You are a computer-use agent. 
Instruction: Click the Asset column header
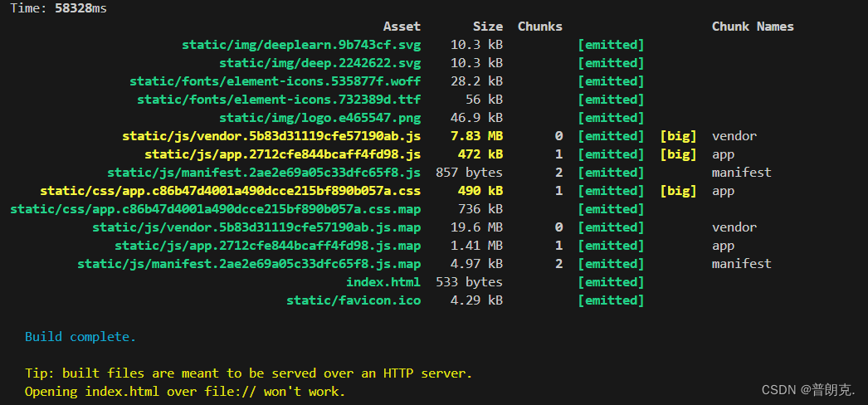point(402,27)
